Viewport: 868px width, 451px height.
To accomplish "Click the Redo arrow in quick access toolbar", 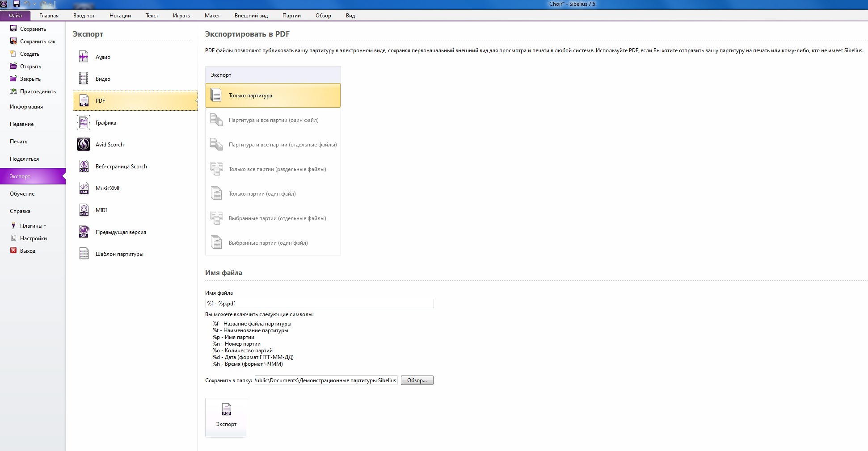I will (x=44, y=4).
